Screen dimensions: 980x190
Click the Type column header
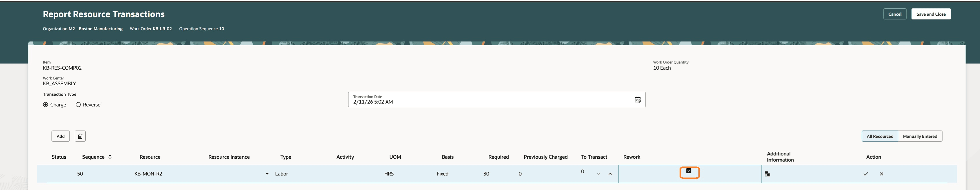(x=286, y=157)
